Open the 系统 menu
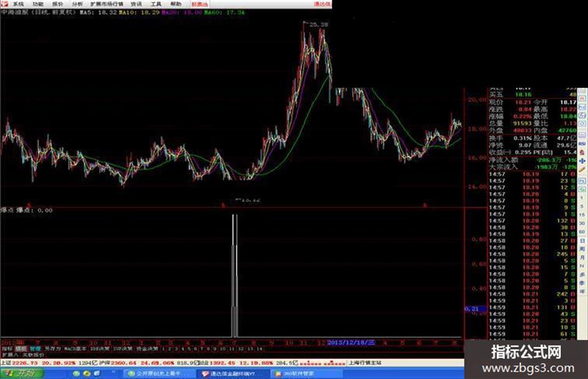This screenshot has width=588, height=379. 17,4
